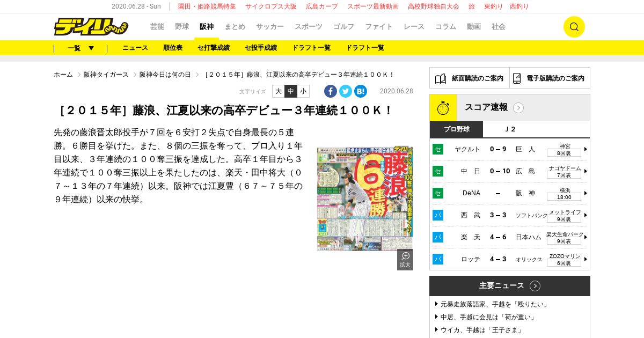Open the 阪神 menu section
644x338 pixels.
pyautogui.click(x=207, y=26)
